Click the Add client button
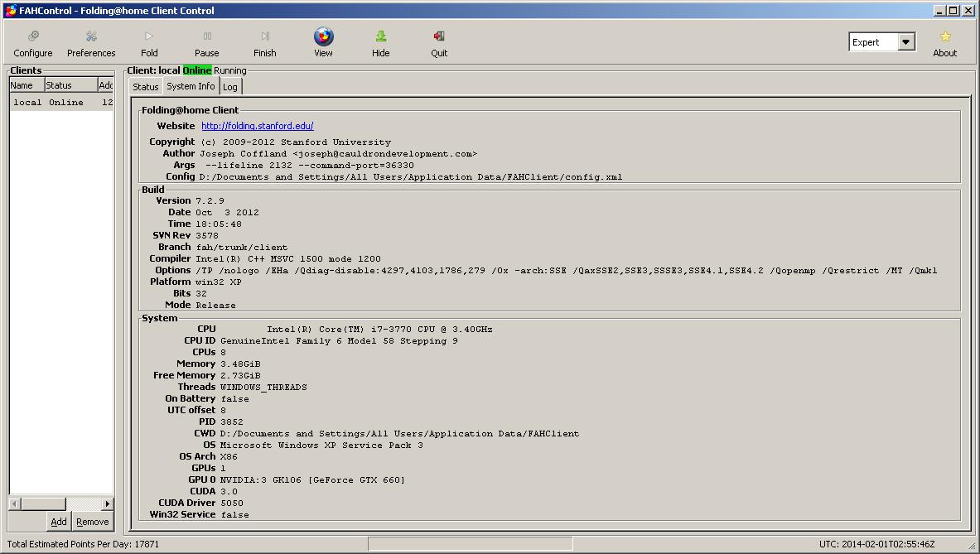Screen dimensions: 980x554 pyautogui.click(x=58, y=522)
